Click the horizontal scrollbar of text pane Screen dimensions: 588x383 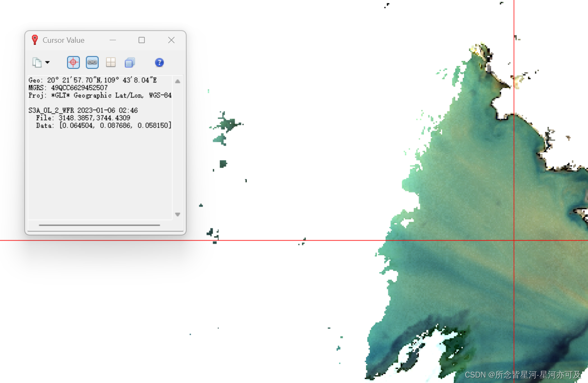[100, 225]
